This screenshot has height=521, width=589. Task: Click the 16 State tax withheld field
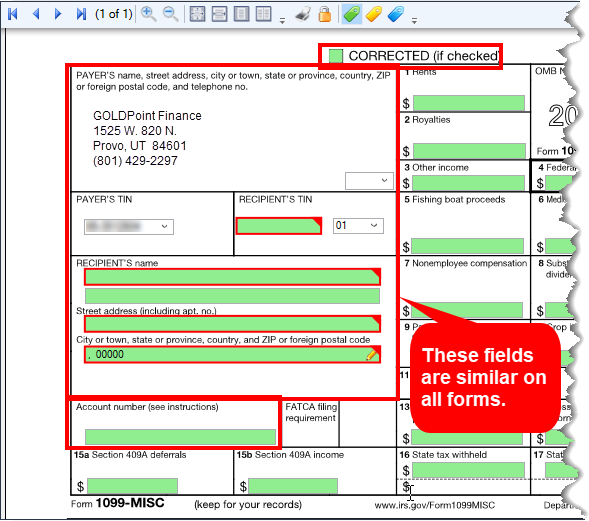[468, 470]
